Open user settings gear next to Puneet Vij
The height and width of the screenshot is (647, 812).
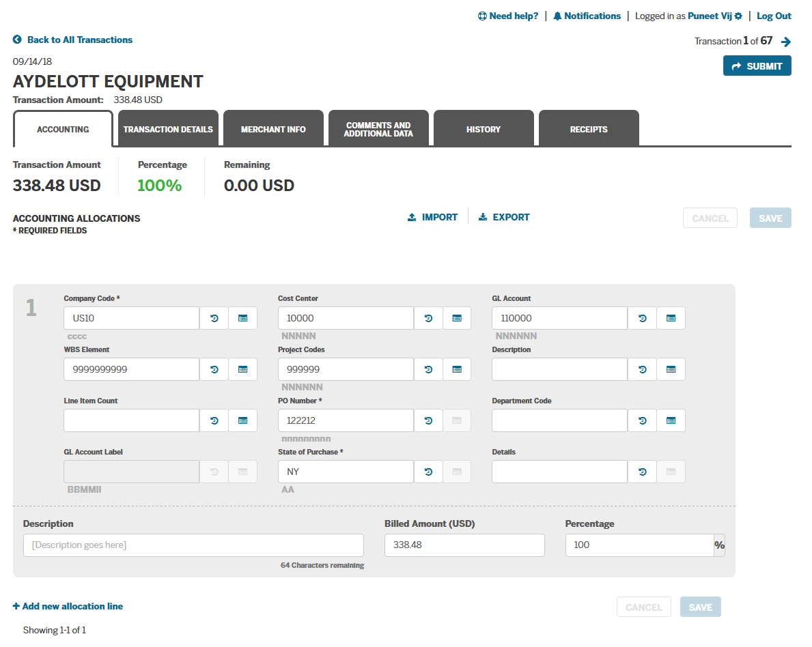coord(738,16)
